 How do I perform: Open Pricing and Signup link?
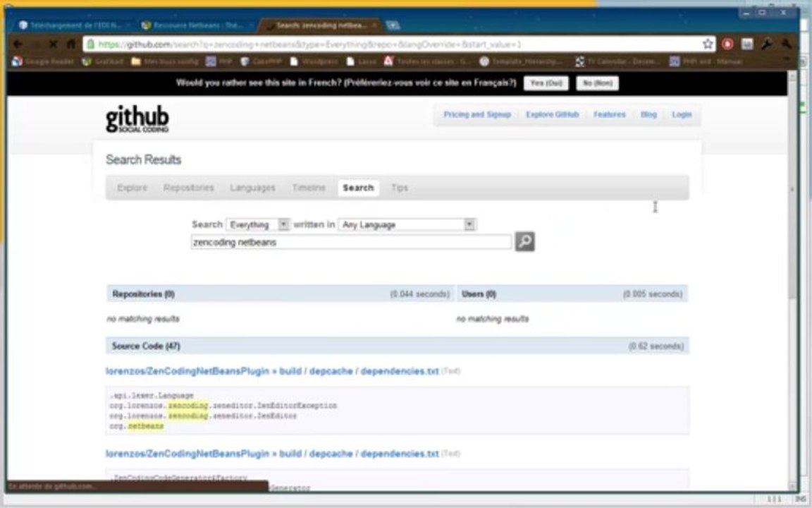pyautogui.click(x=477, y=114)
